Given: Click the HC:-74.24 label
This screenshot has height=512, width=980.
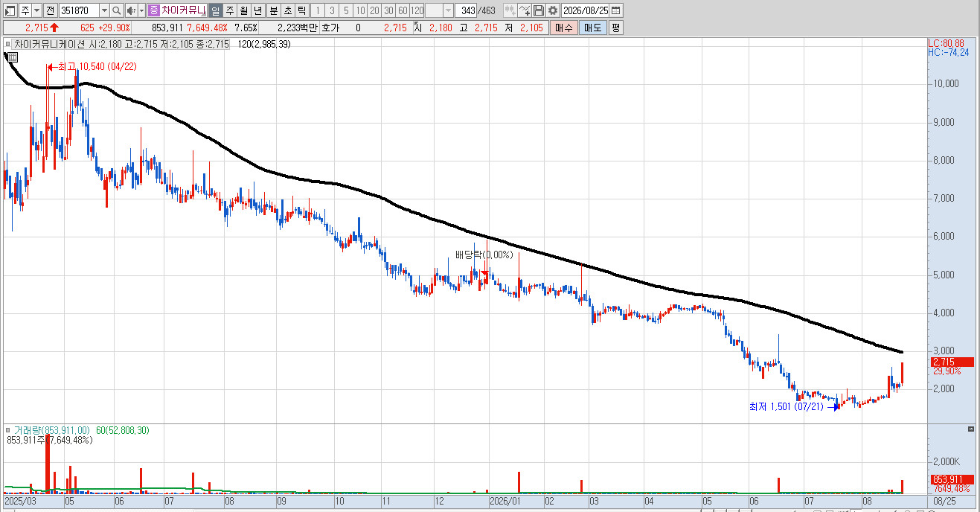Looking at the screenshot, I should coord(949,52).
